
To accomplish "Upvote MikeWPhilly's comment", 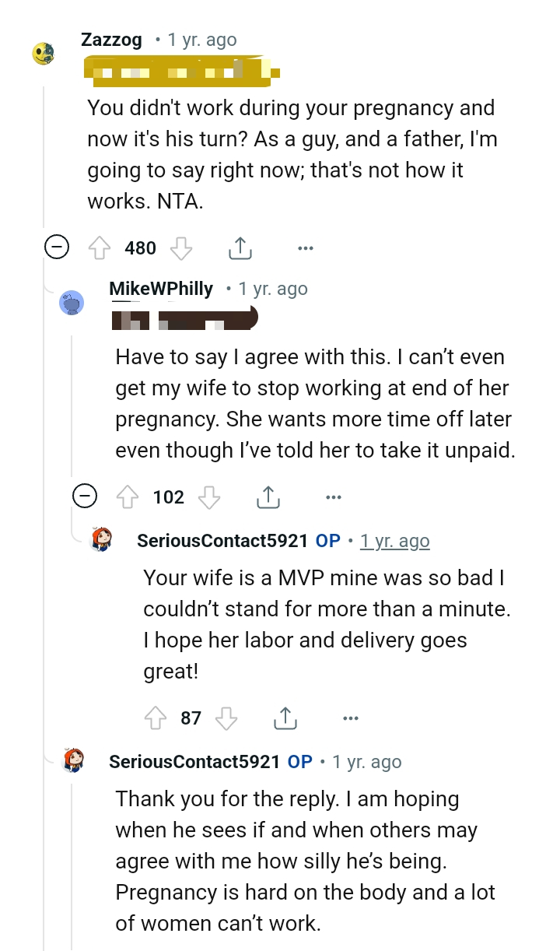I will tap(128, 497).
